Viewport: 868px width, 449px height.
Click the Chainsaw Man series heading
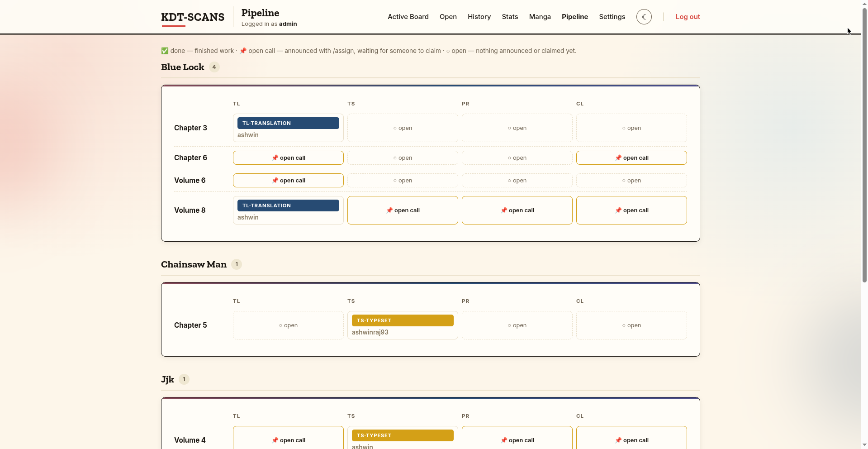[194, 264]
